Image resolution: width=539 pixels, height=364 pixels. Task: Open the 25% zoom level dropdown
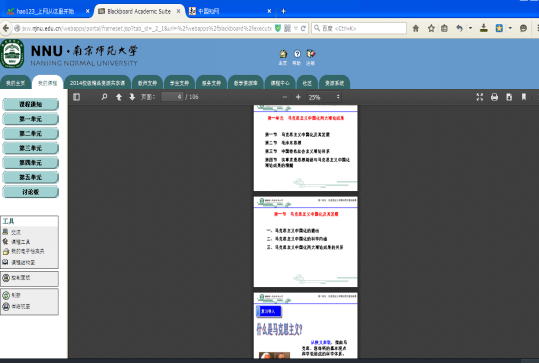[x=324, y=97]
